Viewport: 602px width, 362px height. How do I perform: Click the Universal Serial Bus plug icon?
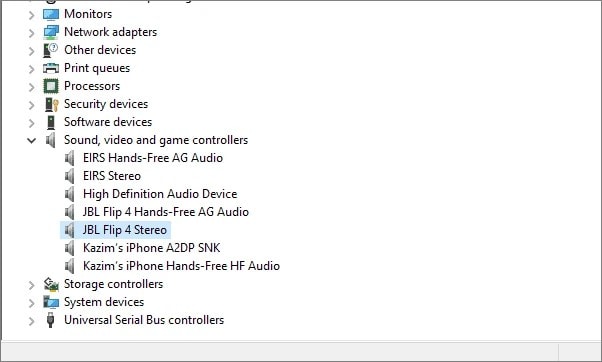[50, 320]
